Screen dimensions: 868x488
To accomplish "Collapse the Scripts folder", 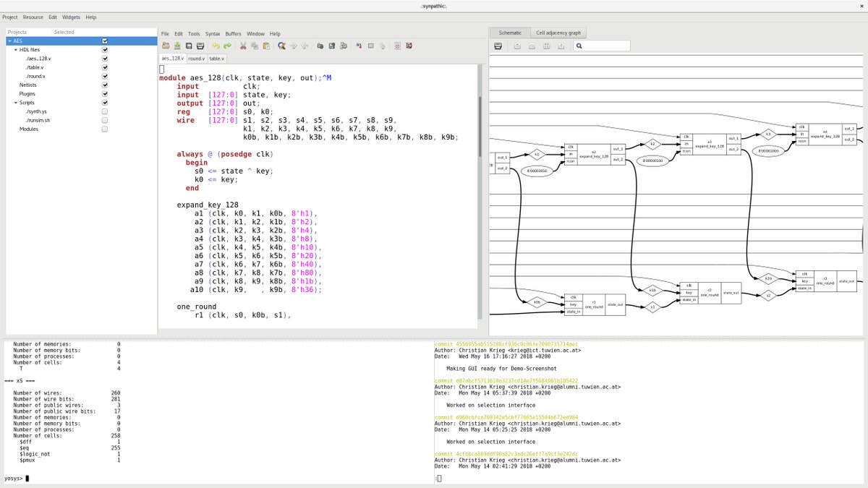I will pyautogui.click(x=16, y=103).
